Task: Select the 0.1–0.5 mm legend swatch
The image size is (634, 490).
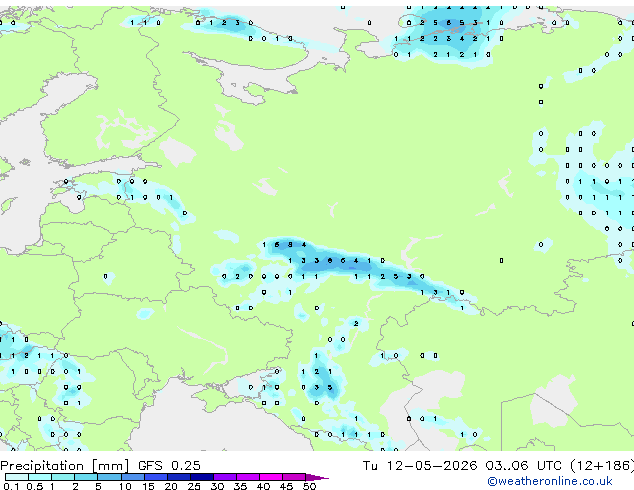Action: (x=17, y=477)
